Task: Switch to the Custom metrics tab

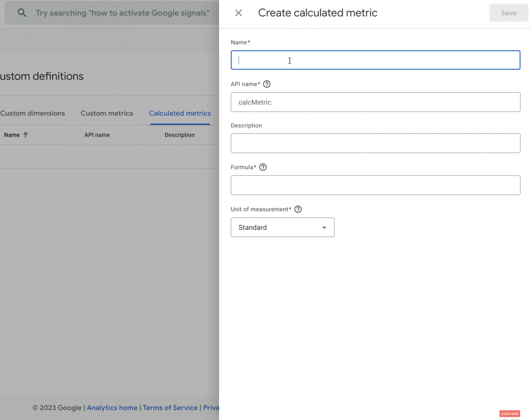Action: [107, 113]
